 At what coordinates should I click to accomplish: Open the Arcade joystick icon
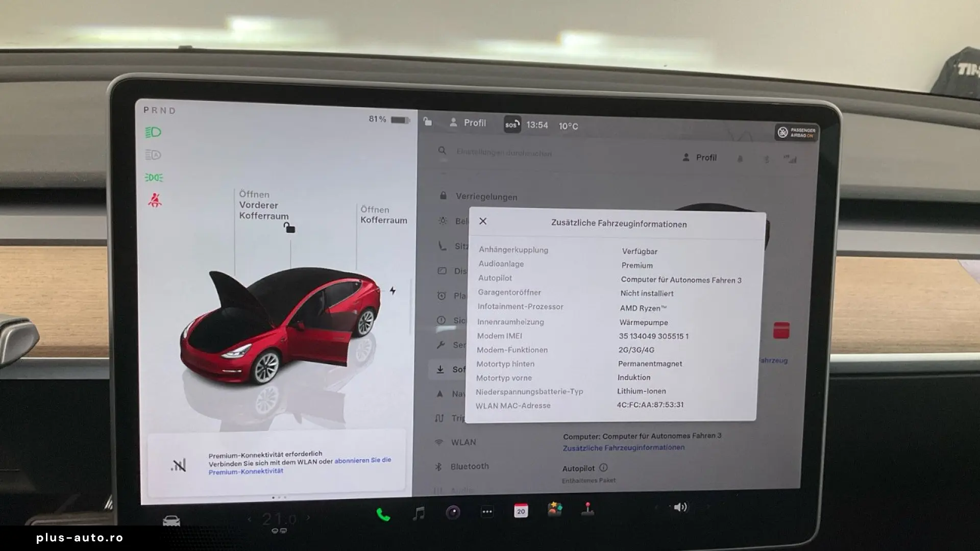tap(588, 508)
